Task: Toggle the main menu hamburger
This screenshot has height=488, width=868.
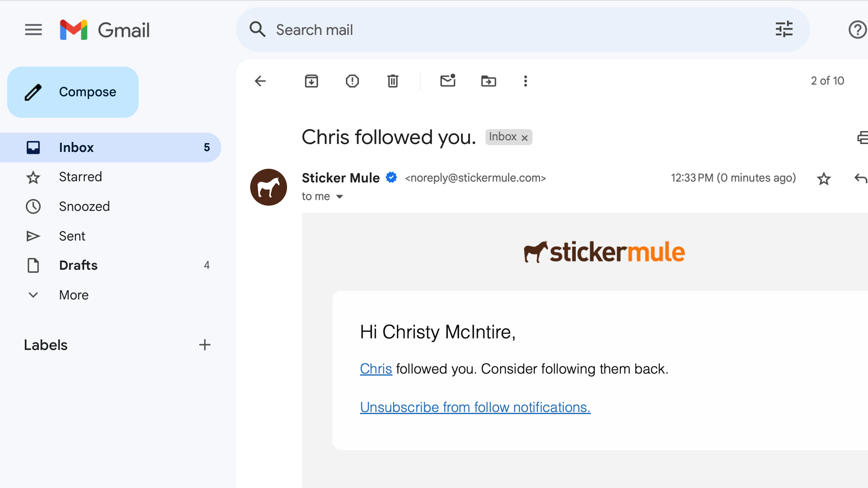Action: click(33, 30)
